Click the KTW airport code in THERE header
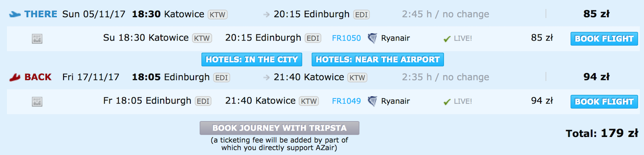Viewport: 644px width, 155px height. tap(217, 15)
